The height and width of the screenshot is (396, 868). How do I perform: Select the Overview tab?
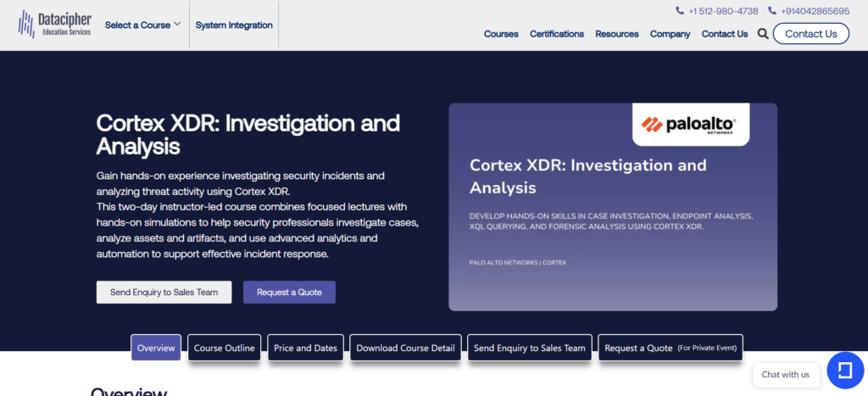(156, 348)
